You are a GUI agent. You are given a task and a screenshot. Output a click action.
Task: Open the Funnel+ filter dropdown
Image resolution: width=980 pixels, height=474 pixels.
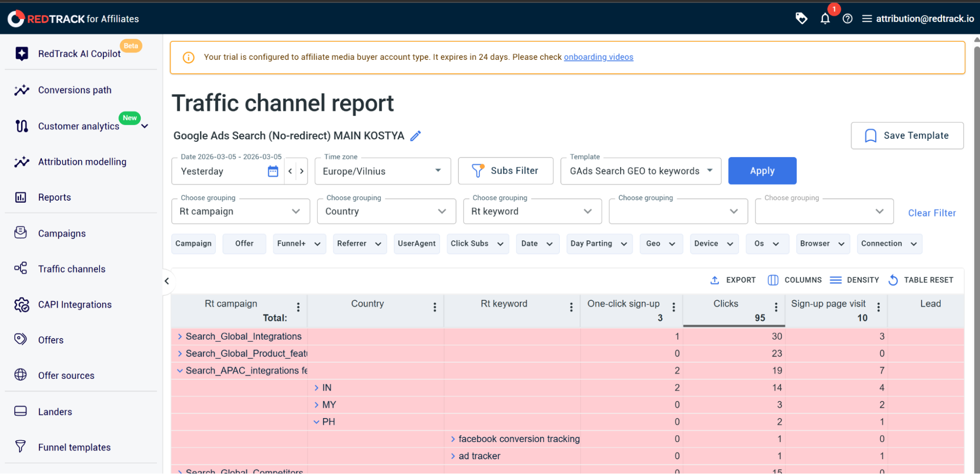click(x=300, y=244)
